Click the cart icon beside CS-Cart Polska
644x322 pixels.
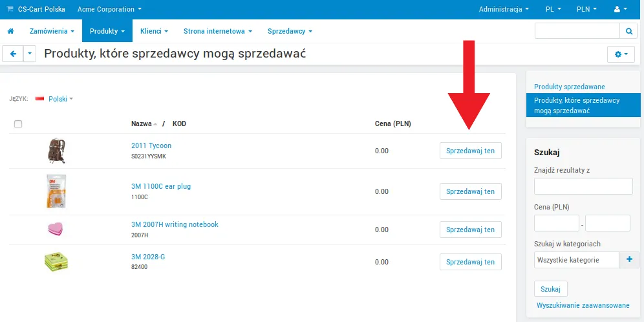click(10, 9)
